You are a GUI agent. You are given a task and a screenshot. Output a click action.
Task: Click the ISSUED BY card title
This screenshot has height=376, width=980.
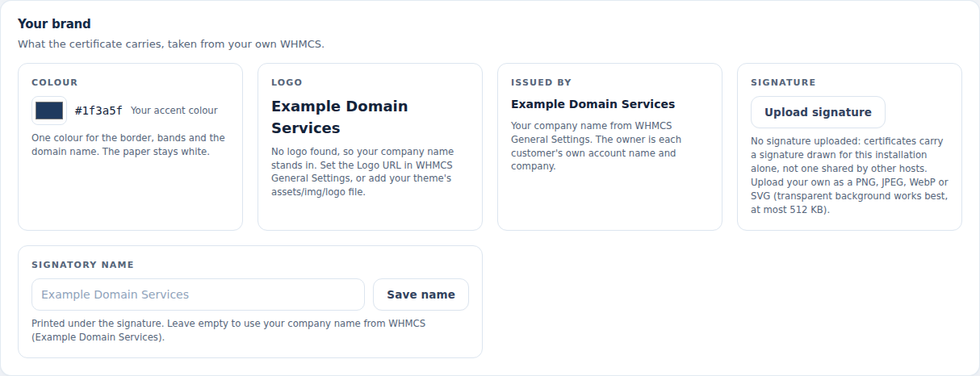[541, 82]
